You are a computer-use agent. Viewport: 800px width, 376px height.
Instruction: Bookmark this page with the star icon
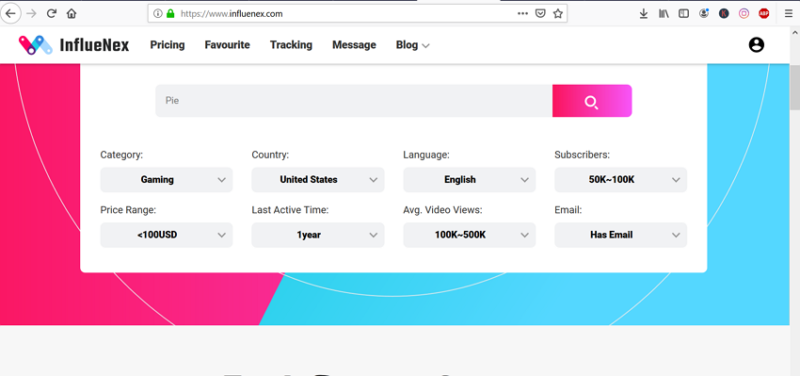click(558, 14)
